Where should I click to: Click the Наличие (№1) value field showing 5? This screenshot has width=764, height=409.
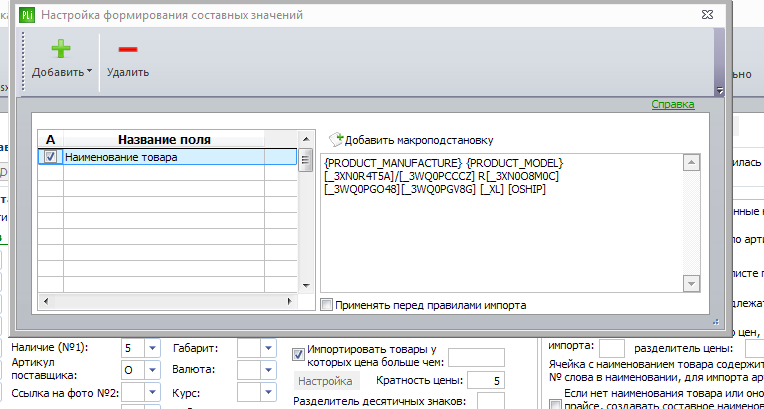[x=134, y=348]
